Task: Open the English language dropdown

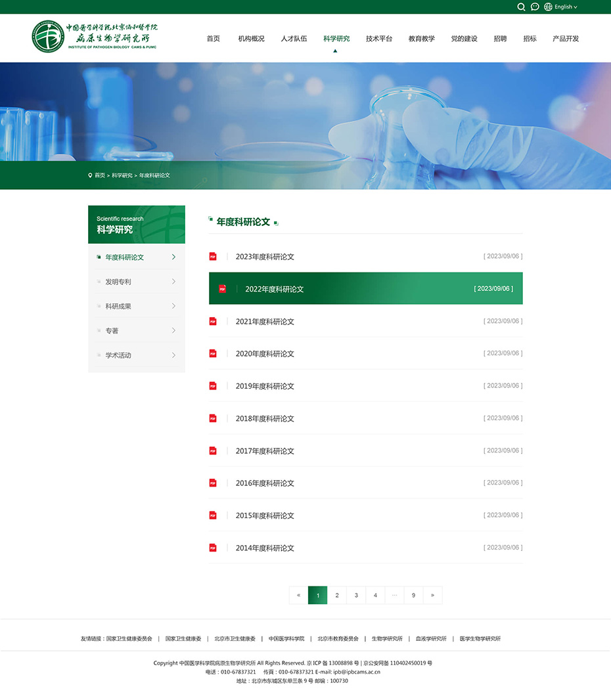Action: [565, 7]
